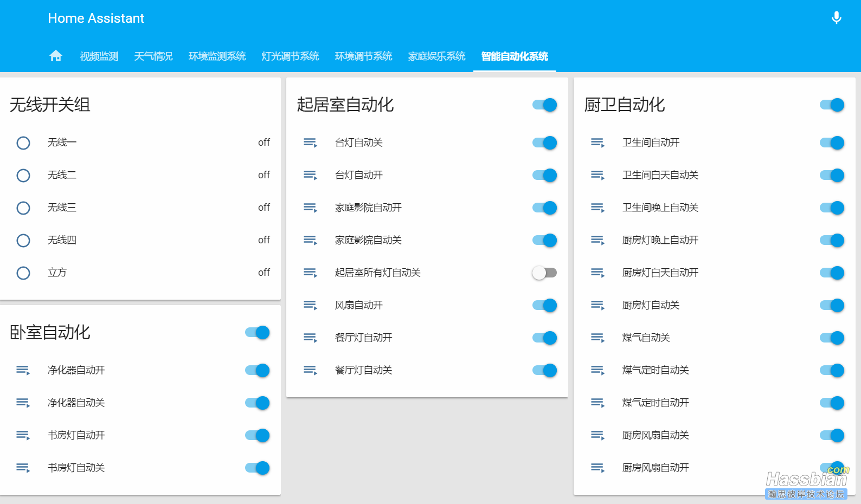Click the off state of 立方

(x=264, y=273)
